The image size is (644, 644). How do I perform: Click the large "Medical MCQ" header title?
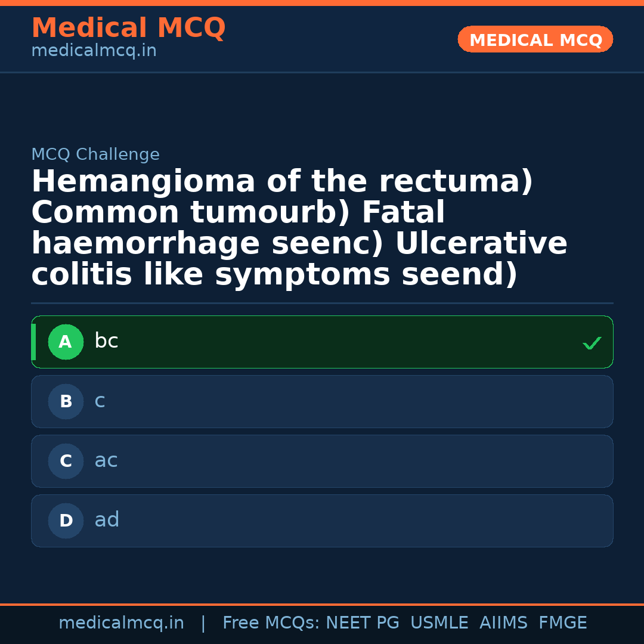point(128,28)
